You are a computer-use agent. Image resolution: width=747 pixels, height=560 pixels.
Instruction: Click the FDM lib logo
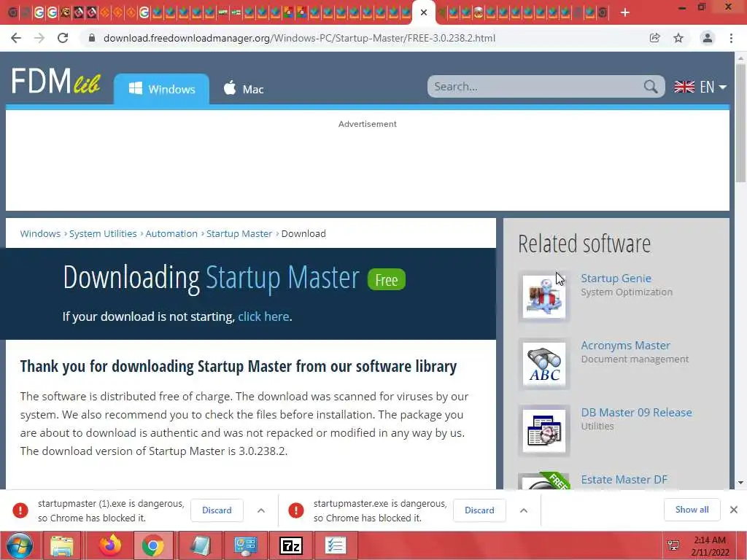click(x=55, y=80)
